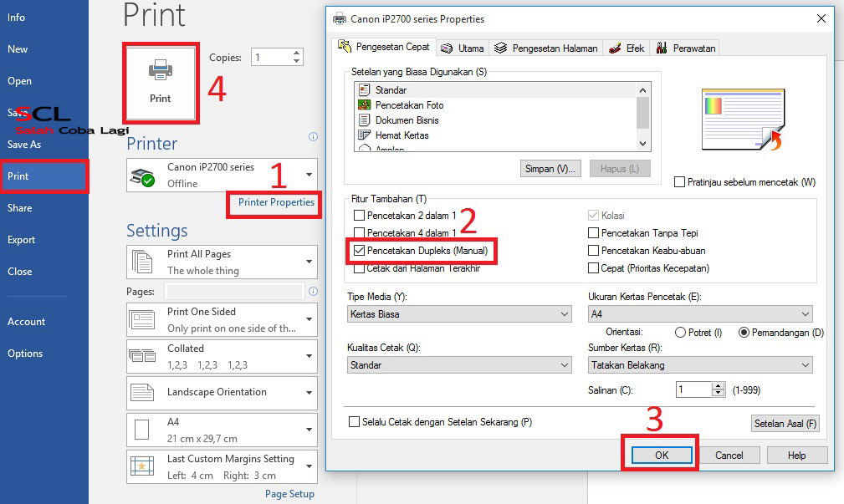Switch to the Perawatan tab

[685, 48]
